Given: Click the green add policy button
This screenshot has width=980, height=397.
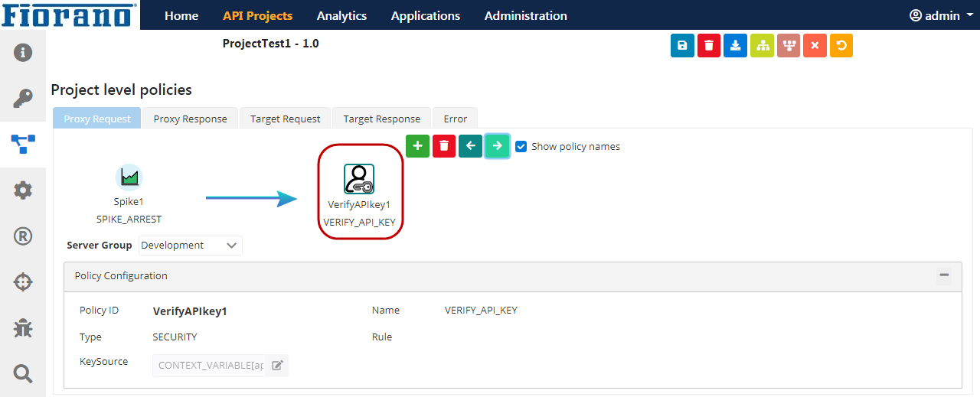Looking at the screenshot, I should (x=417, y=146).
